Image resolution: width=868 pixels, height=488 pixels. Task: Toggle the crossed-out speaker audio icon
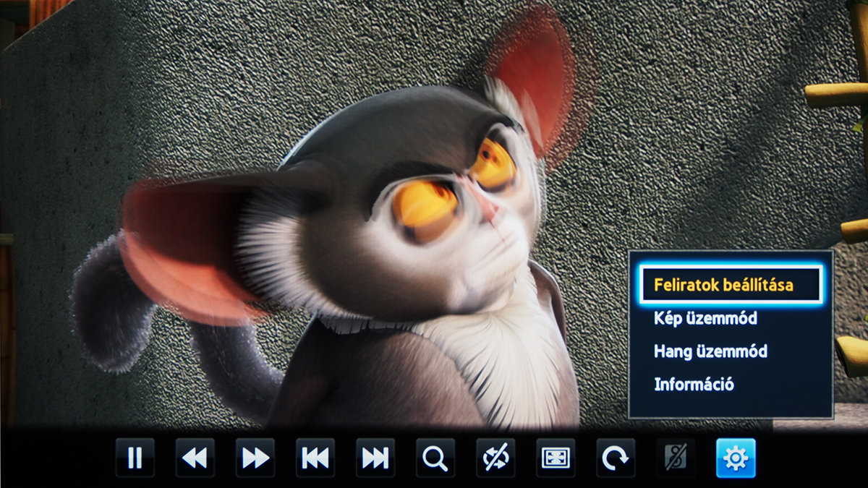(676, 458)
